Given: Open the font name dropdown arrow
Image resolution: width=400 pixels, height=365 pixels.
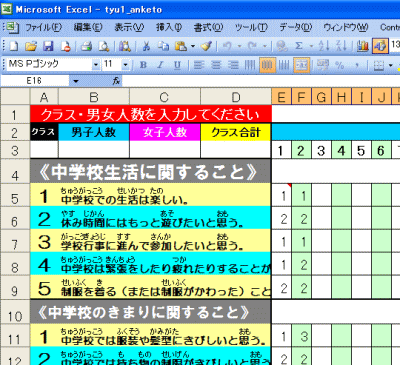Looking at the screenshot, I should pos(96,65).
